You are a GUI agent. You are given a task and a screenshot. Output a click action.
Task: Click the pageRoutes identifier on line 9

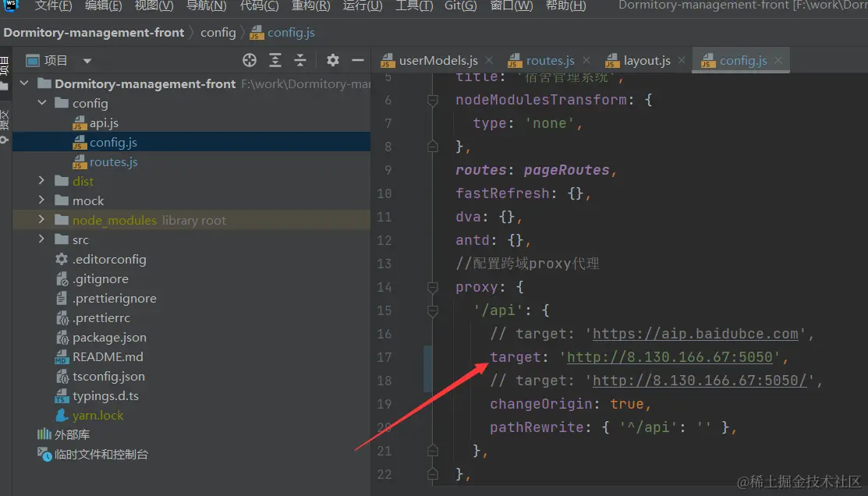click(567, 170)
